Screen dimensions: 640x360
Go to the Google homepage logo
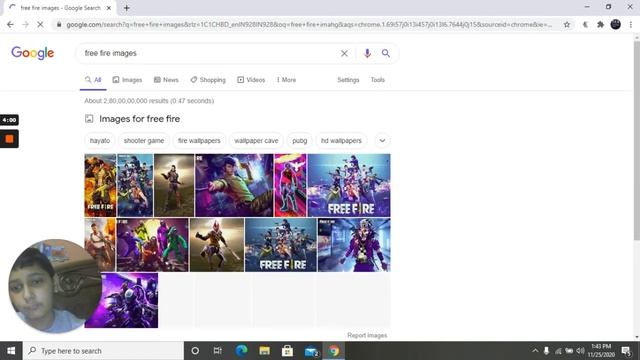coord(33,53)
